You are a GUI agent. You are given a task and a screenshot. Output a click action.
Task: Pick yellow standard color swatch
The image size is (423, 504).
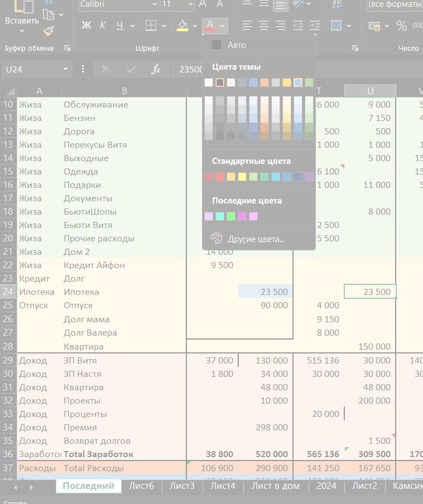click(242, 177)
